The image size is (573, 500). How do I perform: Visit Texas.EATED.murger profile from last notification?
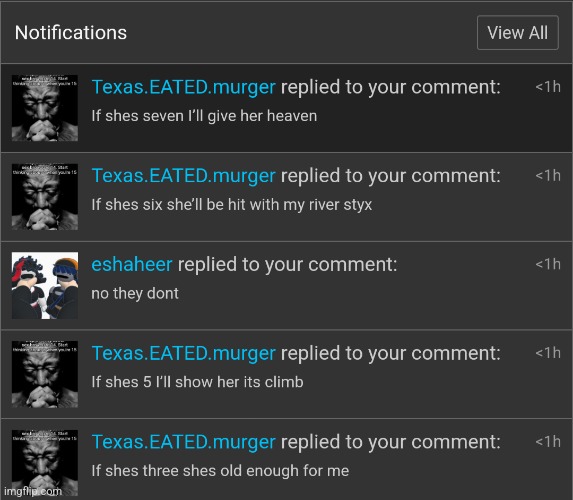pyautogui.click(x=183, y=442)
